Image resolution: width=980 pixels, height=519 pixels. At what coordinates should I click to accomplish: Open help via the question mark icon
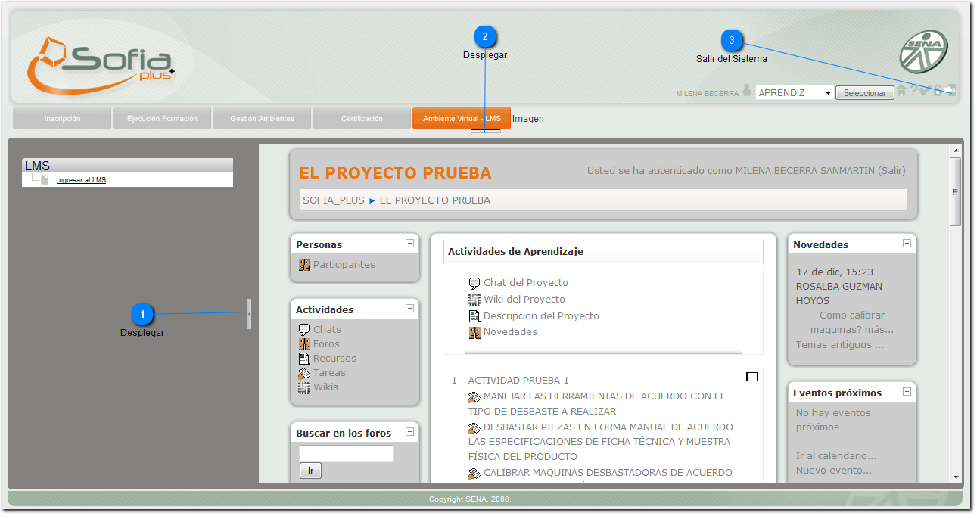(x=914, y=90)
